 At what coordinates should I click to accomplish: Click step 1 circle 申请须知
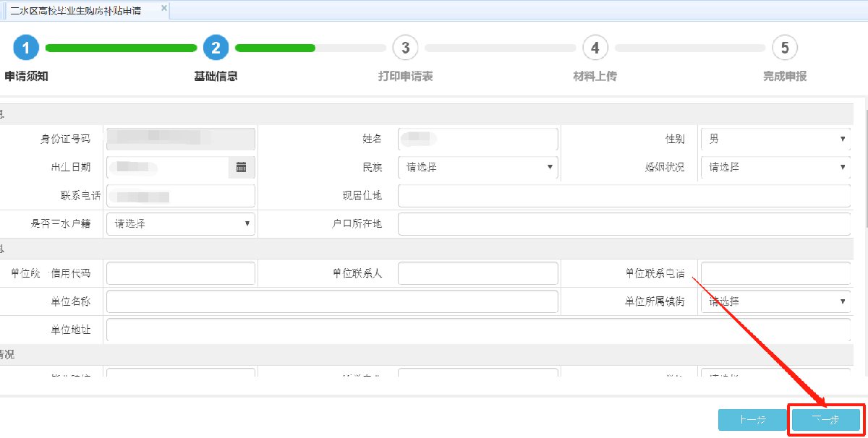tap(26, 48)
